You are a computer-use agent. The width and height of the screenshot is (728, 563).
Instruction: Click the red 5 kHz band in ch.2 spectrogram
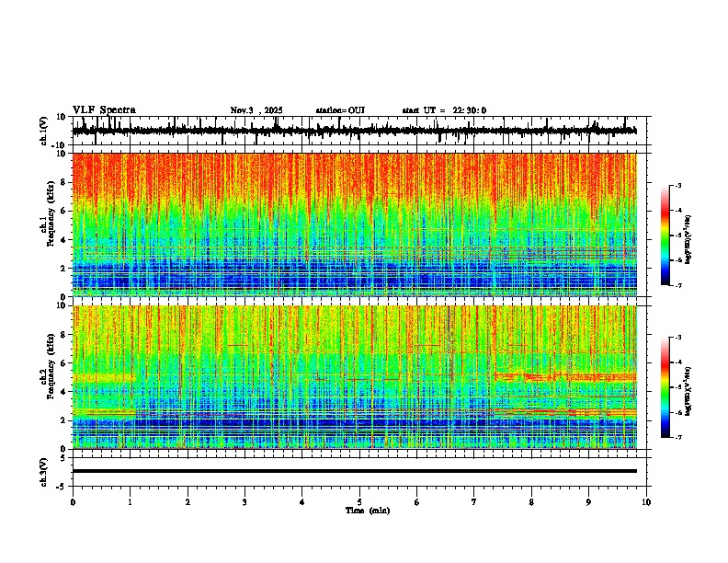pos(565,377)
